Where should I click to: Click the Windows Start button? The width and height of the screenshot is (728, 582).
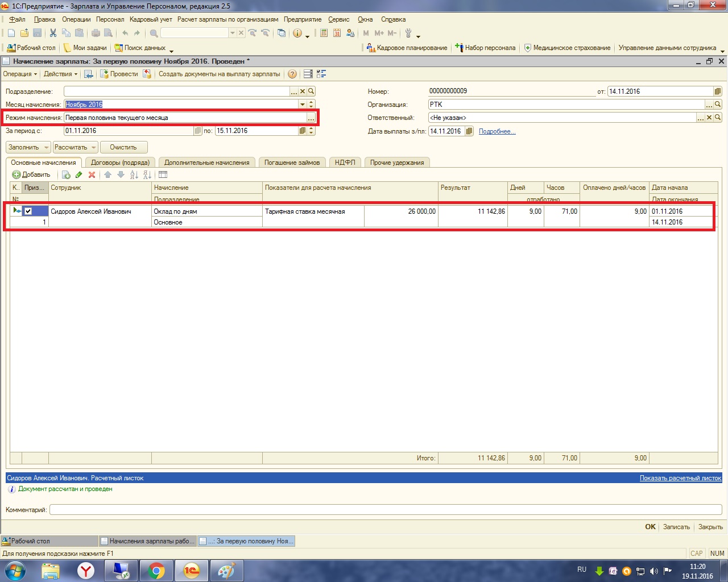(15, 570)
